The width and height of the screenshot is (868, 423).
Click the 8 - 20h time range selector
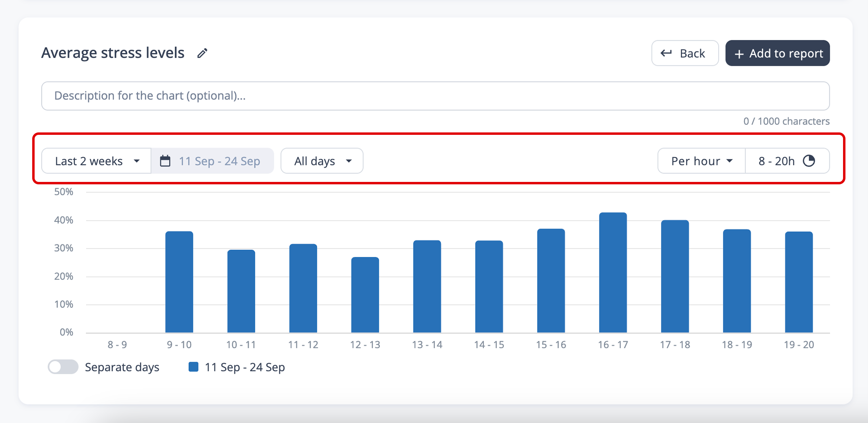click(777, 161)
